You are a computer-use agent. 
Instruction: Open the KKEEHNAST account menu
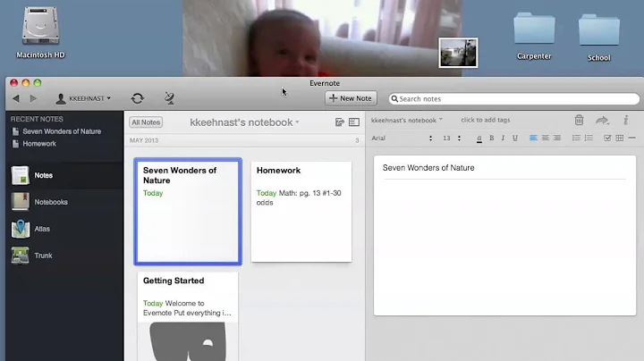point(83,98)
